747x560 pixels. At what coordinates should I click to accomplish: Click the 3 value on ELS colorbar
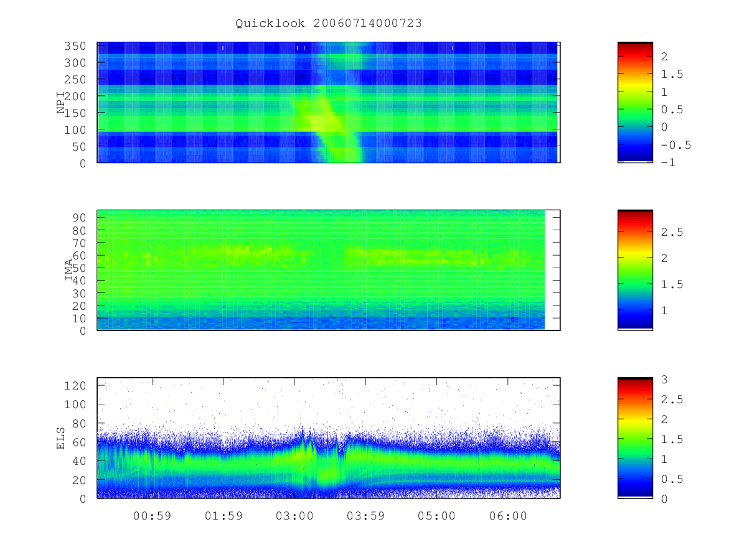pyautogui.click(x=664, y=379)
